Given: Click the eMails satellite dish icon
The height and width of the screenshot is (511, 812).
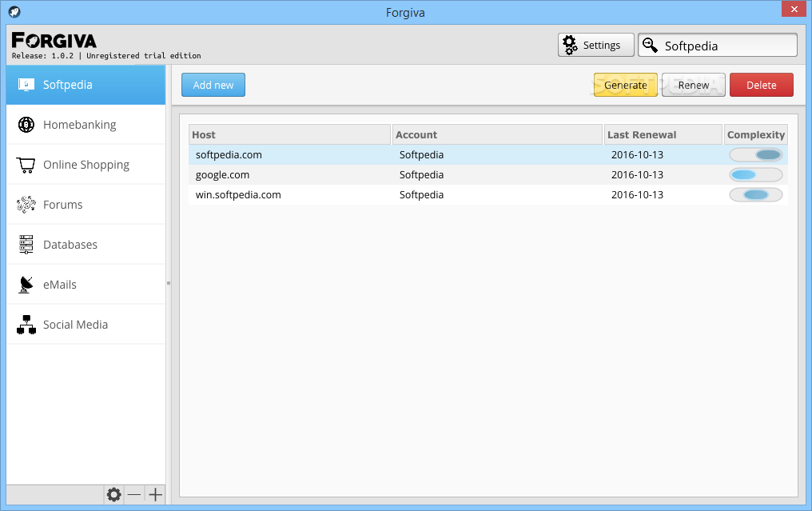Looking at the screenshot, I should pos(26,285).
